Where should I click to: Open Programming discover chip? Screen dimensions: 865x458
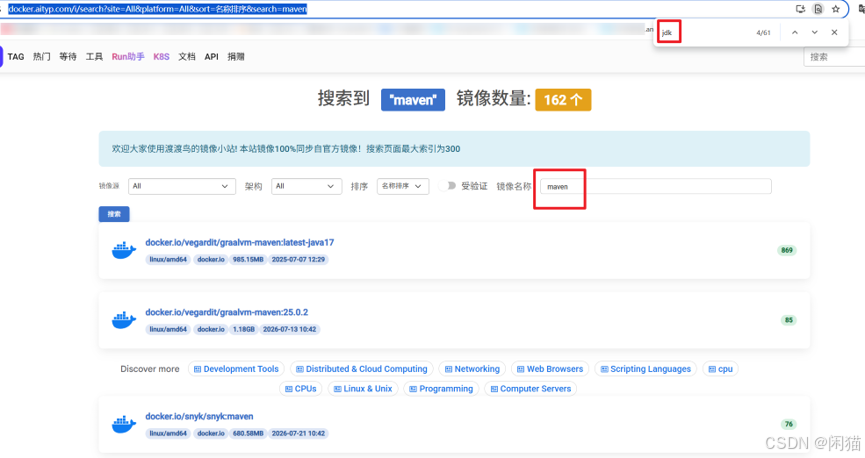tap(441, 389)
